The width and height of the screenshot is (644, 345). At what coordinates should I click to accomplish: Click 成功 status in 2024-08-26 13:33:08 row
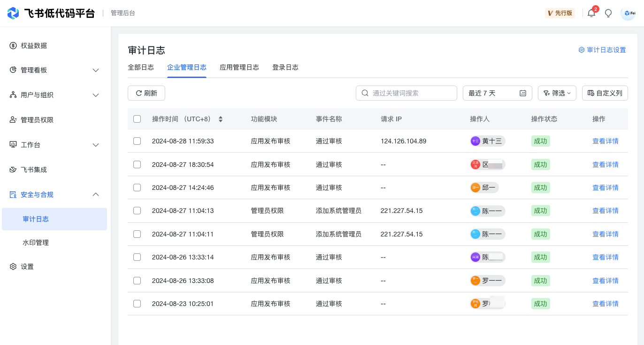click(541, 281)
